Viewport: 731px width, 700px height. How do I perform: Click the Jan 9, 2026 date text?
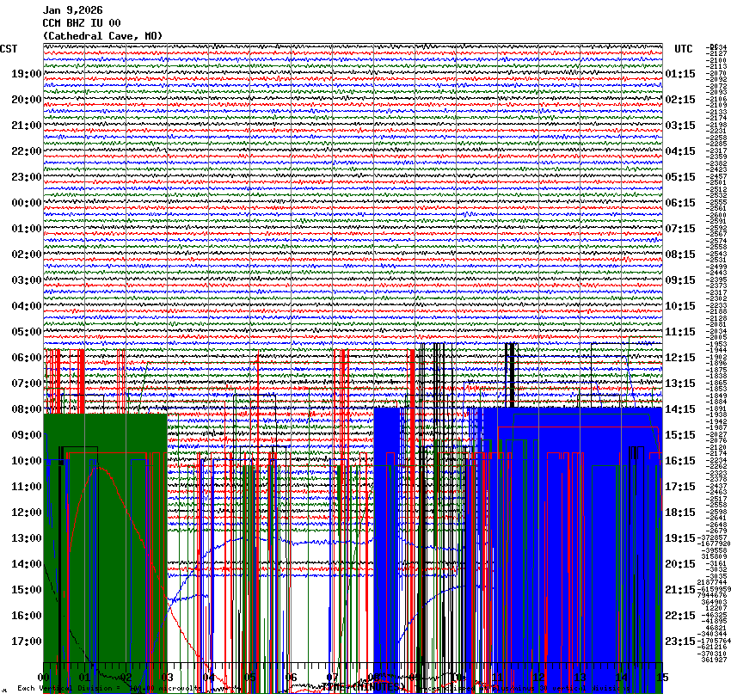coord(72,10)
